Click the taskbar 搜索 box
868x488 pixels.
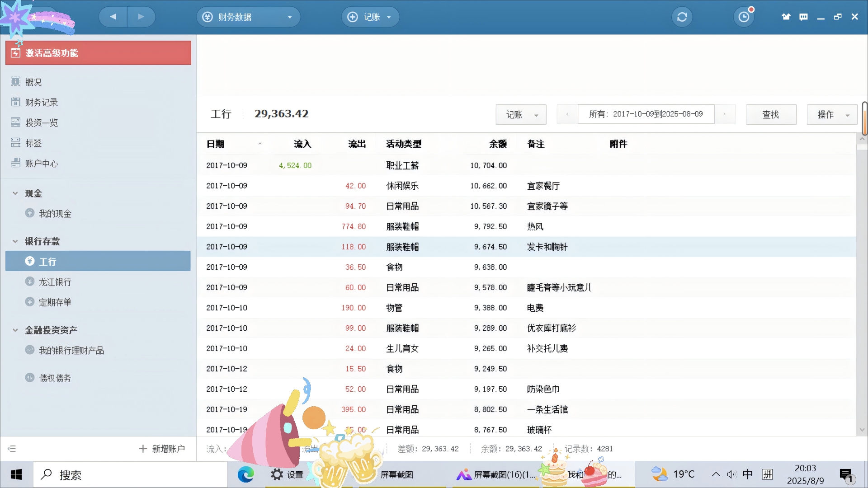click(130, 474)
